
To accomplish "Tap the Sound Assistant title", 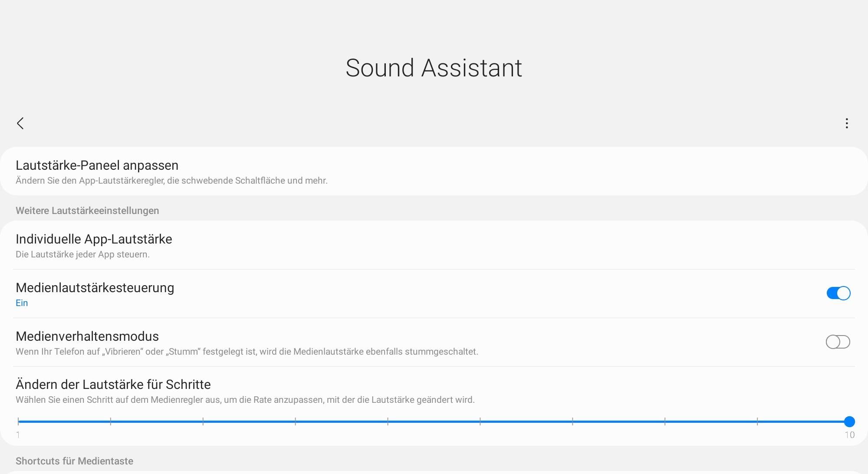I will tap(434, 68).
